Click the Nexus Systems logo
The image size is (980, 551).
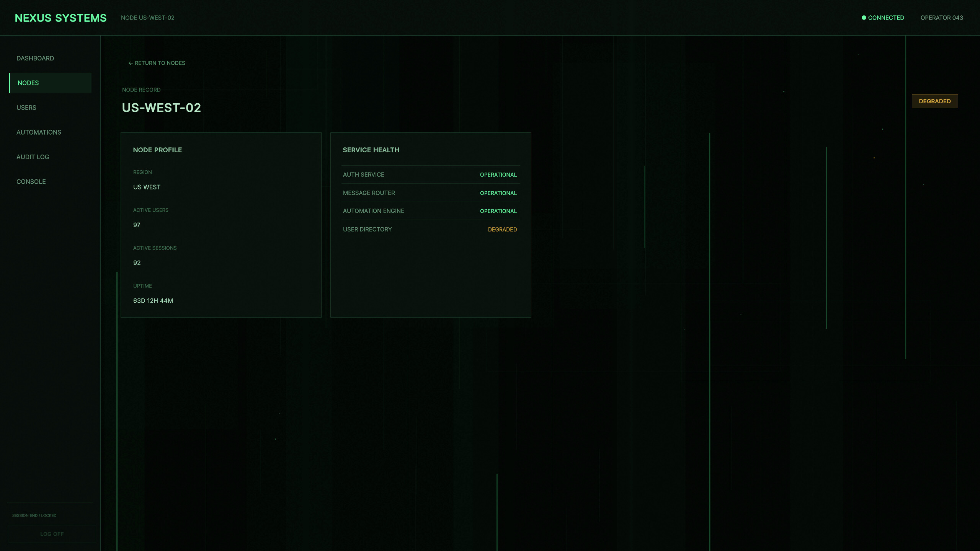(x=61, y=18)
